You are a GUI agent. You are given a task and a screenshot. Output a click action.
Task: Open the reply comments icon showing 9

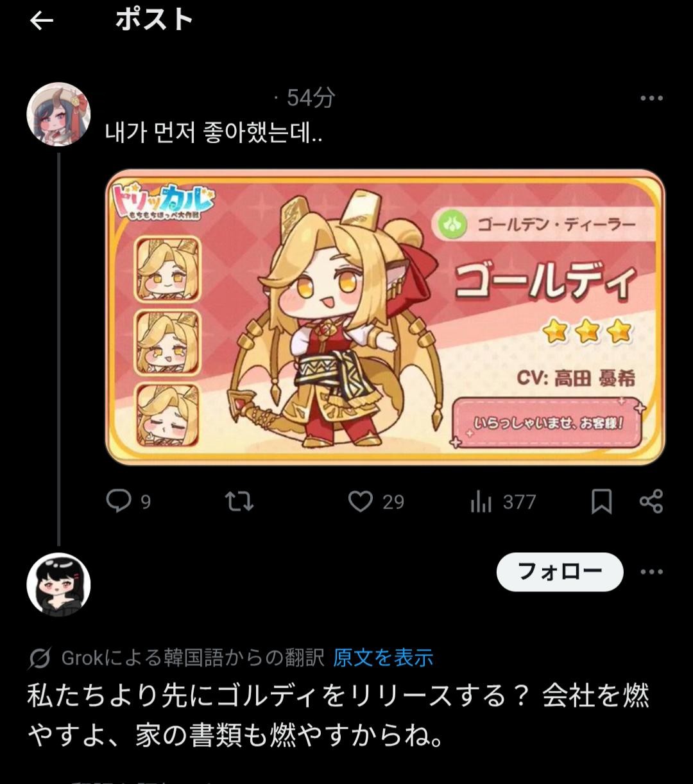click(x=119, y=501)
